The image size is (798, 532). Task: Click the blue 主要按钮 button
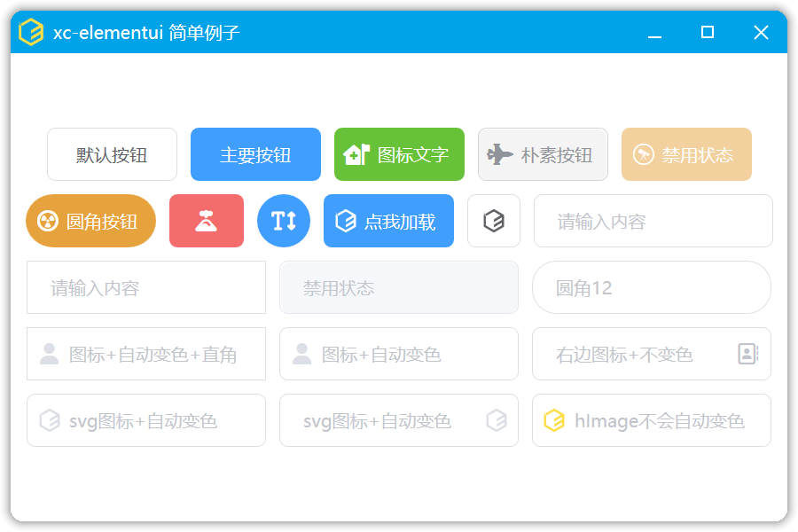point(255,153)
